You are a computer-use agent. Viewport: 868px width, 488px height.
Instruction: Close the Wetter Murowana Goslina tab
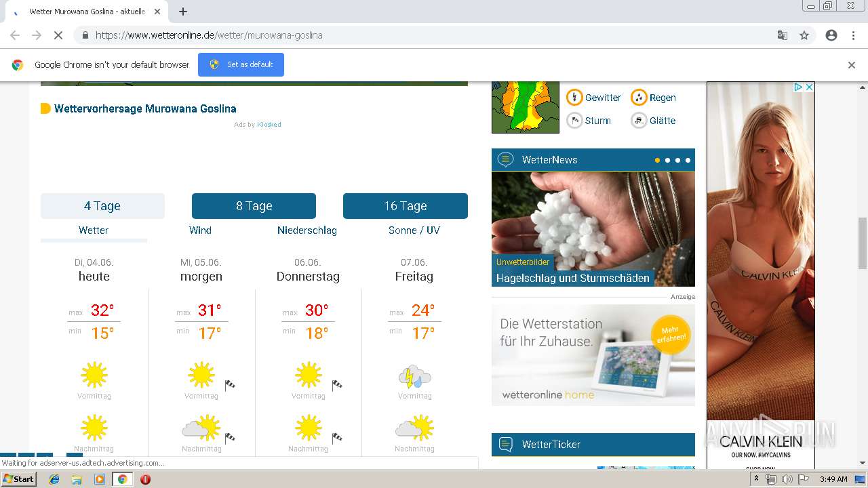point(157,12)
